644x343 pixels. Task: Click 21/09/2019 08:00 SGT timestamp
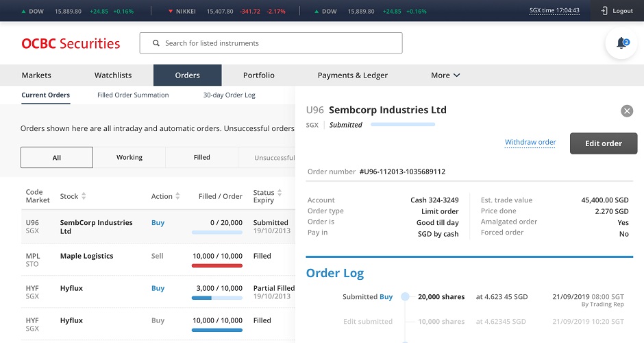click(x=588, y=296)
